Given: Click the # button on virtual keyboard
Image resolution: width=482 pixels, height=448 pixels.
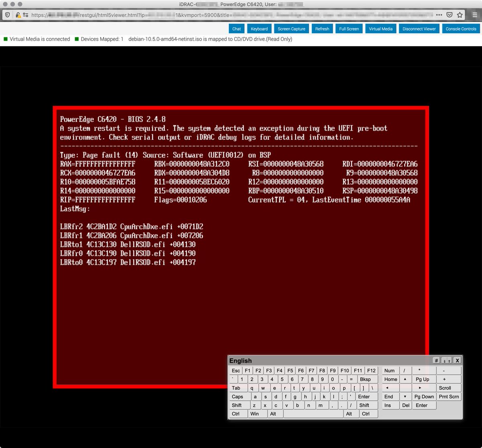Looking at the screenshot, I should (437, 360).
